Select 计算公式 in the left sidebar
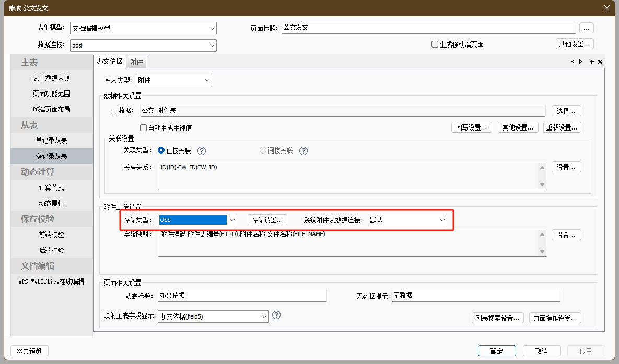This screenshot has height=364, width=619. click(x=52, y=187)
